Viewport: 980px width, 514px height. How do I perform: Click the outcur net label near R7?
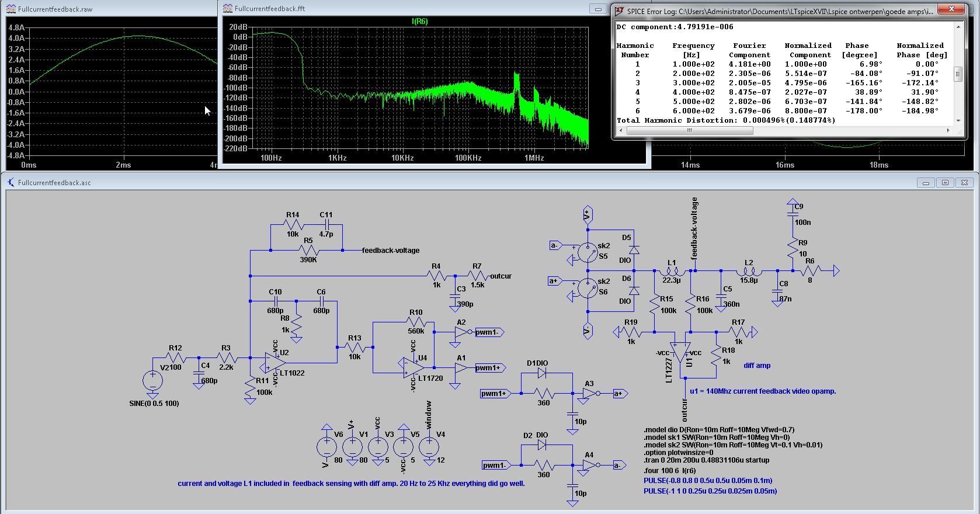[501, 276]
